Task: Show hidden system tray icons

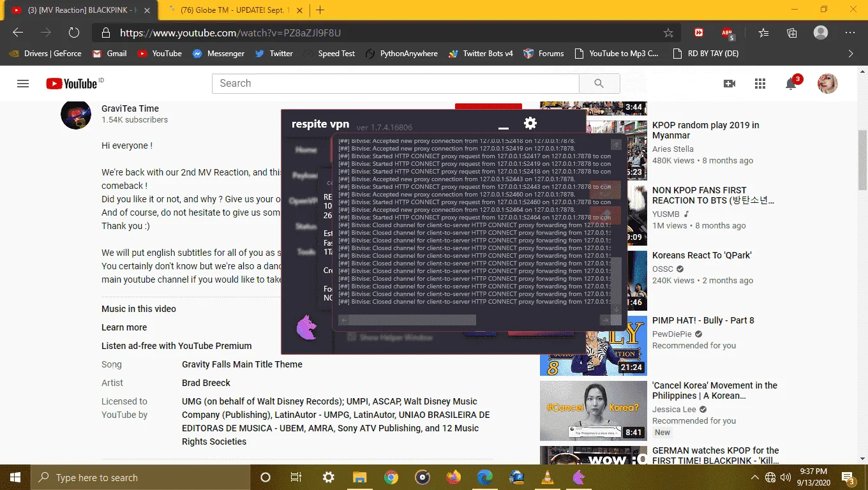Action: pos(755,477)
